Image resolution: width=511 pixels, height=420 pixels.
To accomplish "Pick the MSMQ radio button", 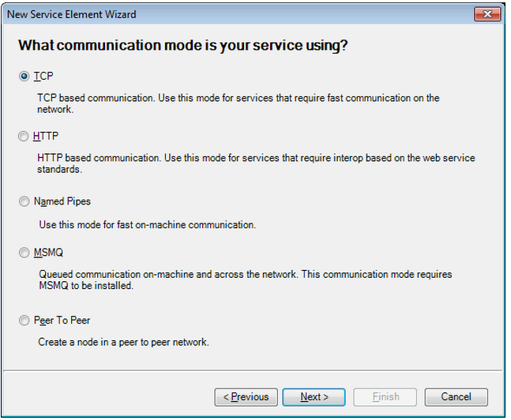I will [x=24, y=253].
